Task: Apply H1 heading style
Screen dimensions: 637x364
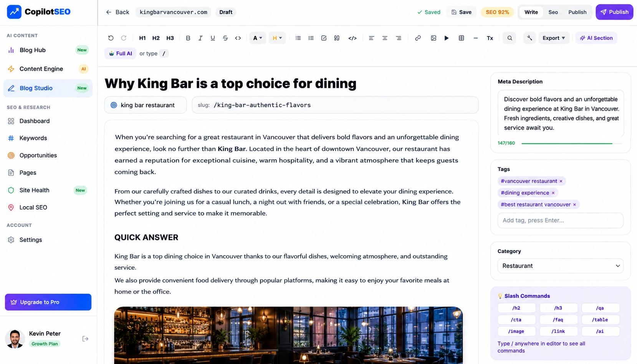Action: coord(142,38)
